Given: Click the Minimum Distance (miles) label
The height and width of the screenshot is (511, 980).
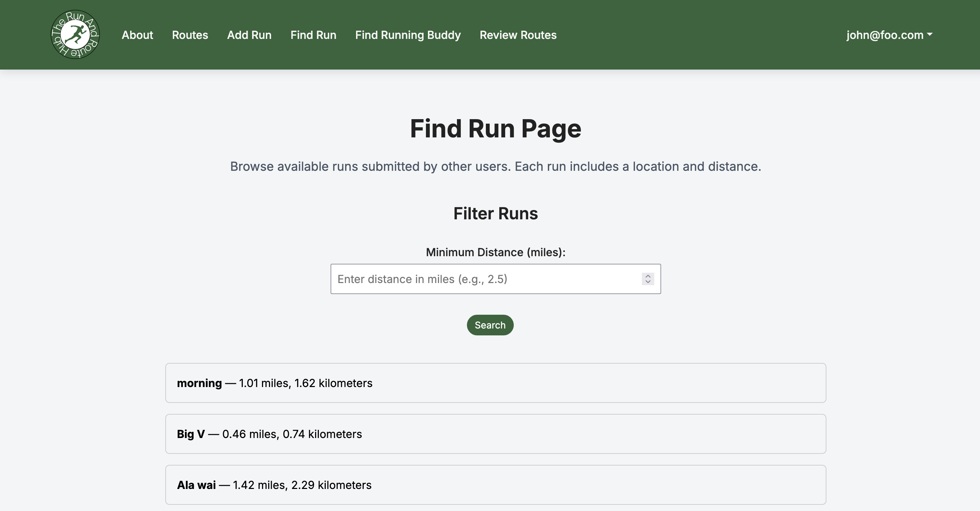Looking at the screenshot, I should point(495,252).
